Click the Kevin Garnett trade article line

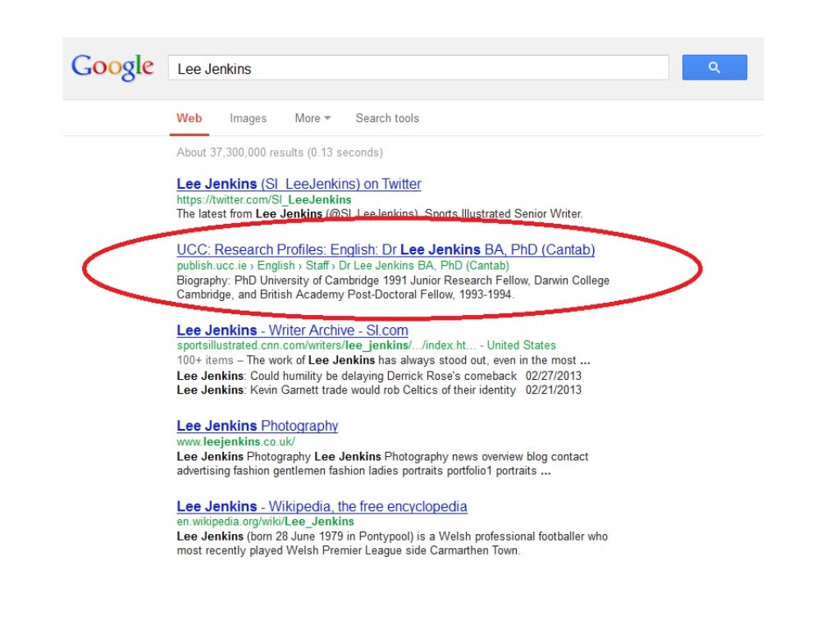coord(379,390)
